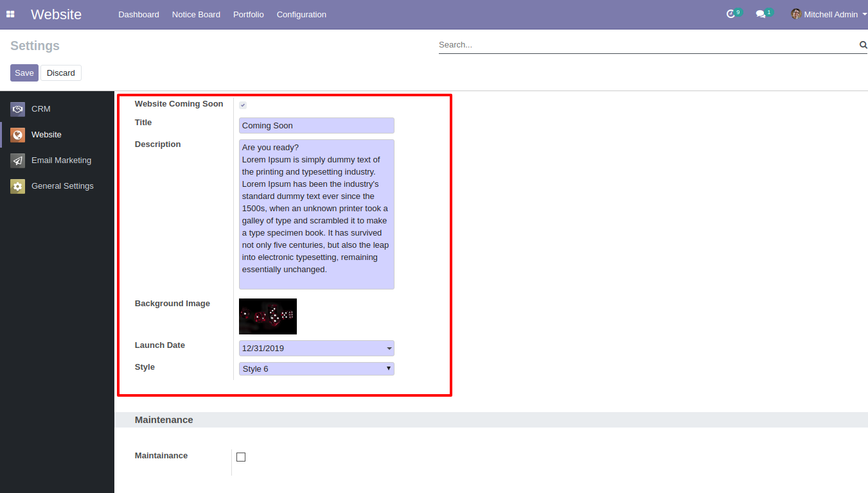Toggle the Website Coming Soon checkbox
The height and width of the screenshot is (493, 868).
[243, 105]
